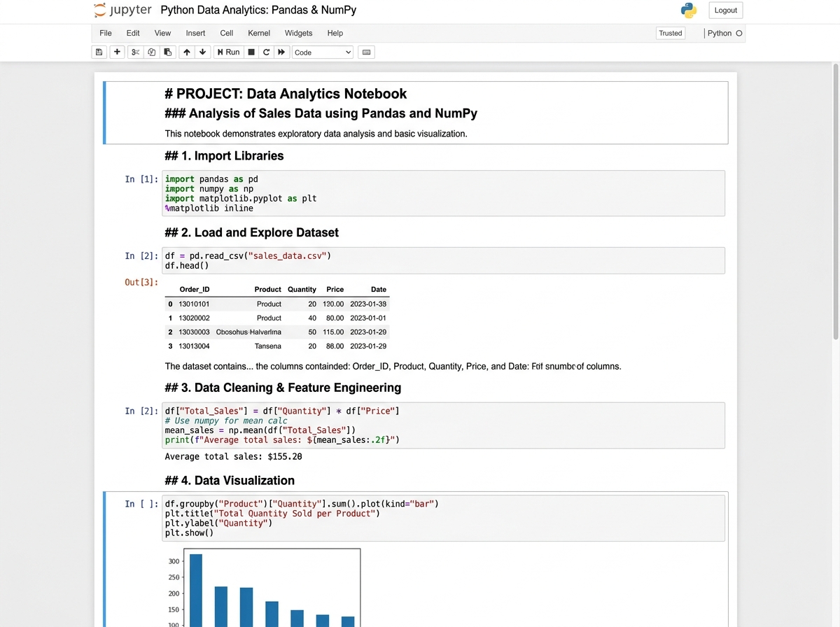This screenshot has height=627, width=840.
Task: Click the In [ ]: empty prompt
Action: pos(142,504)
